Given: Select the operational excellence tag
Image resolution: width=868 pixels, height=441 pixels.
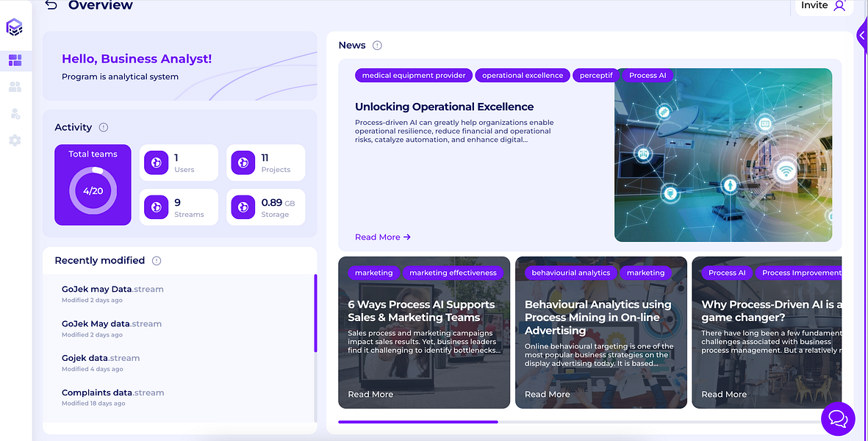Looking at the screenshot, I should [522, 75].
